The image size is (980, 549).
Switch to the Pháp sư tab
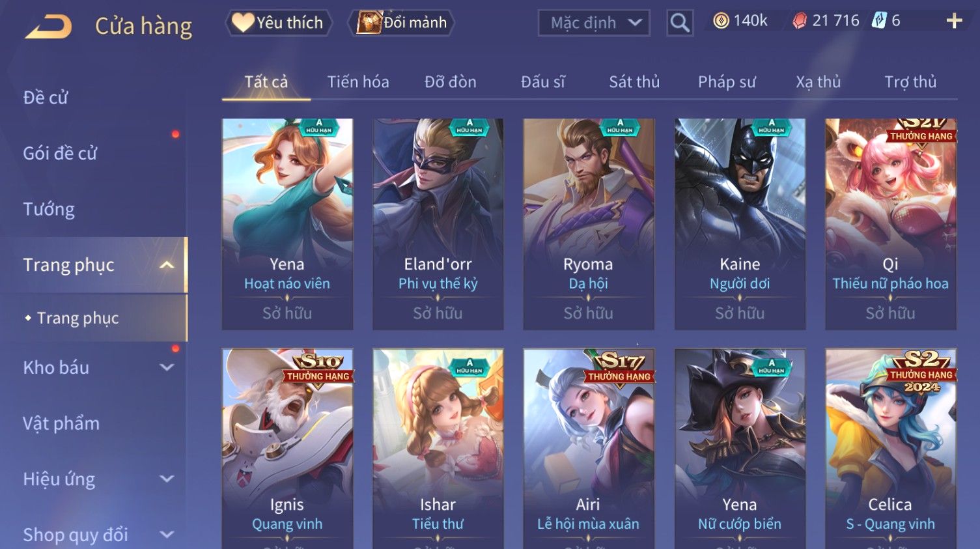(727, 82)
